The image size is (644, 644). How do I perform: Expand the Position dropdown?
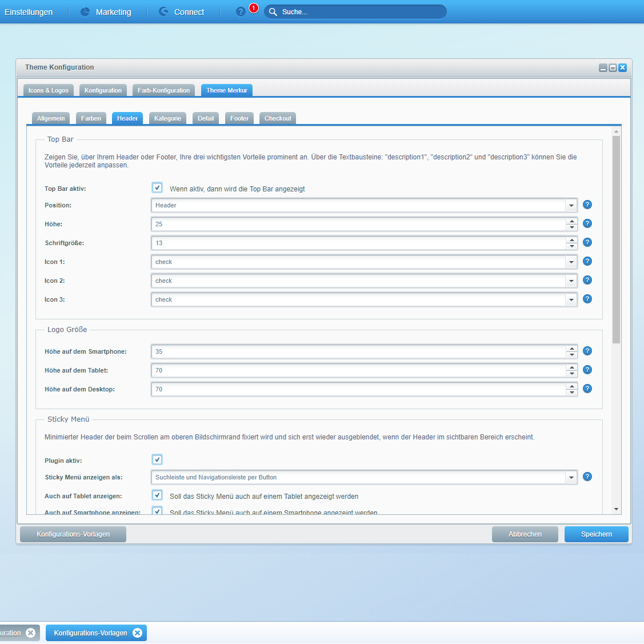(571, 205)
